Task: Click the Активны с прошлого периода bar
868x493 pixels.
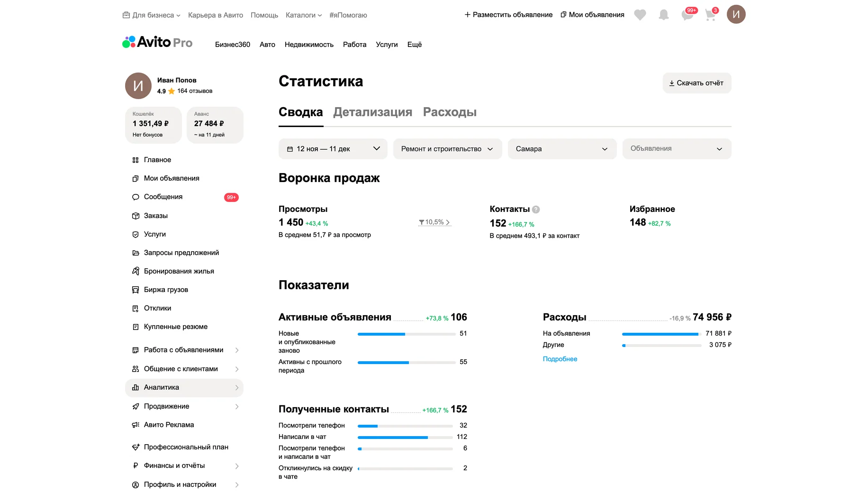Action: [407, 363]
